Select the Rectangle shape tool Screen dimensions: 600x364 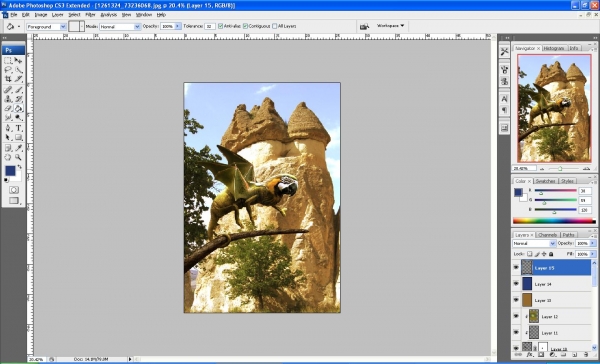click(18, 137)
